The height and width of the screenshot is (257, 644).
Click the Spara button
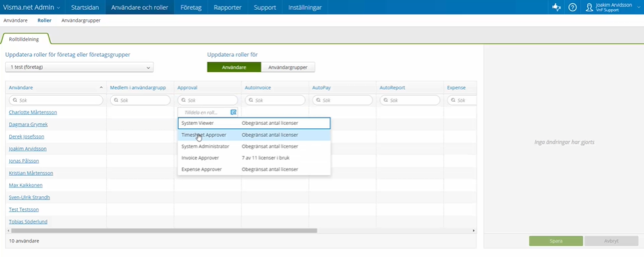[x=556, y=241]
